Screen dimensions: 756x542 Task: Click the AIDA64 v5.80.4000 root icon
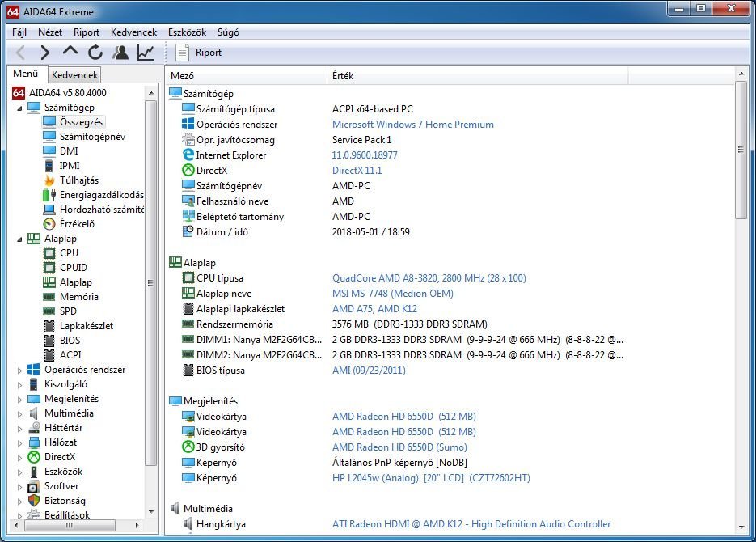click(19, 92)
